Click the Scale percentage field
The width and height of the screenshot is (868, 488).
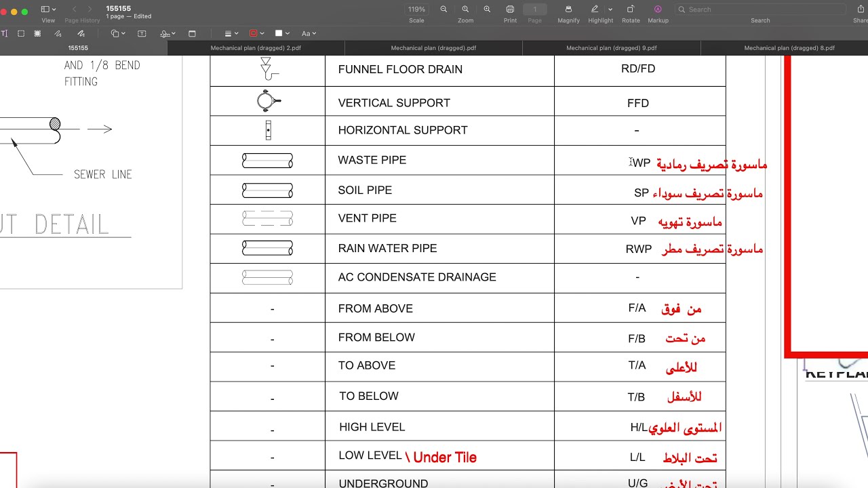click(x=416, y=9)
